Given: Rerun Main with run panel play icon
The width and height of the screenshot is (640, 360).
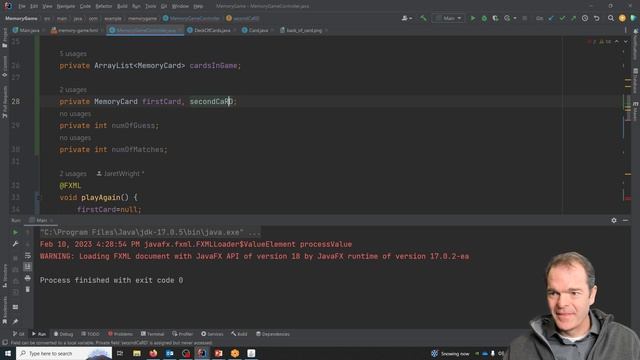Looking at the screenshot, I should click(x=16, y=232).
